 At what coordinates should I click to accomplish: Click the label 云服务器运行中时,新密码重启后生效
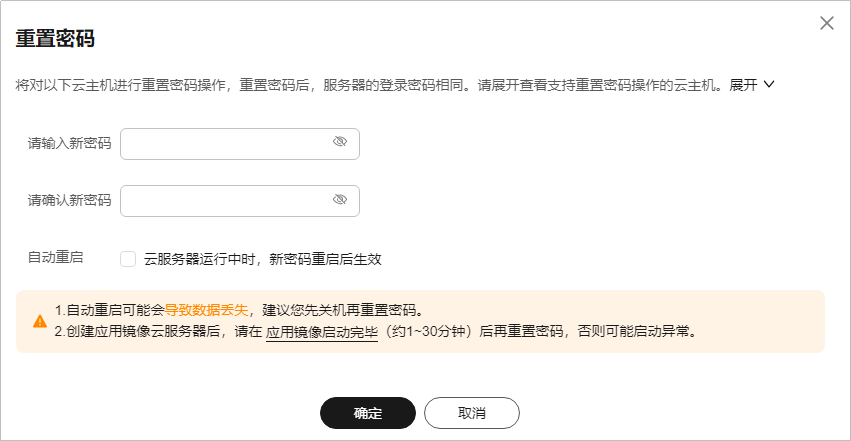[263, 259]
